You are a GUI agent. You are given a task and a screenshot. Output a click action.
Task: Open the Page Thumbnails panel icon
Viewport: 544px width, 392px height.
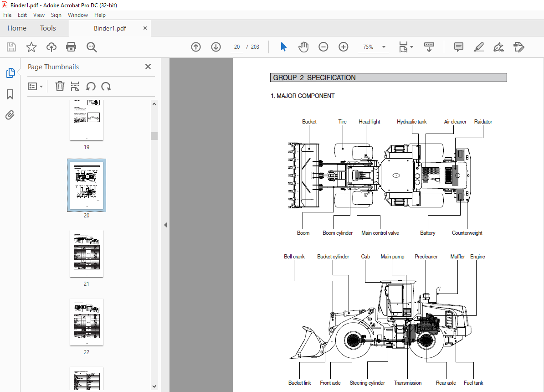(x=10, y=73)
